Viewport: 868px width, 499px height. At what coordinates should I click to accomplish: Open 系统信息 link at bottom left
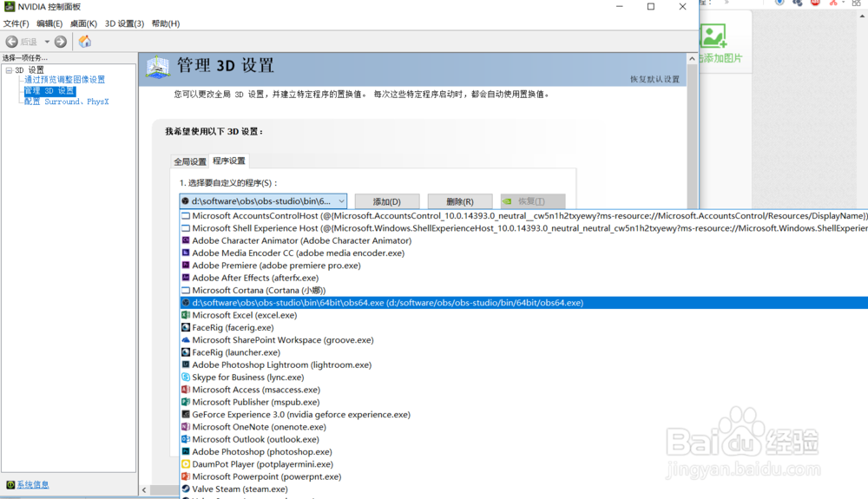click(x=33, y=484)
